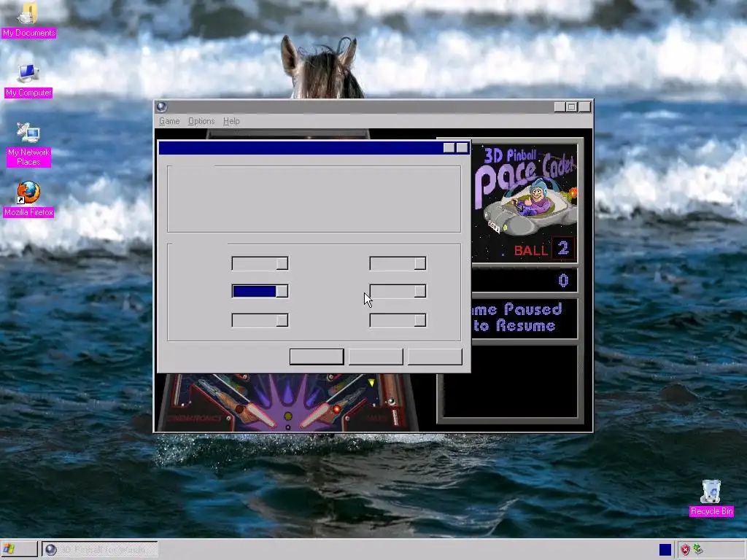The width and height of the screenshot is (747, 560).
Task: Click the blue square tray icon
Action: [665, 550]
